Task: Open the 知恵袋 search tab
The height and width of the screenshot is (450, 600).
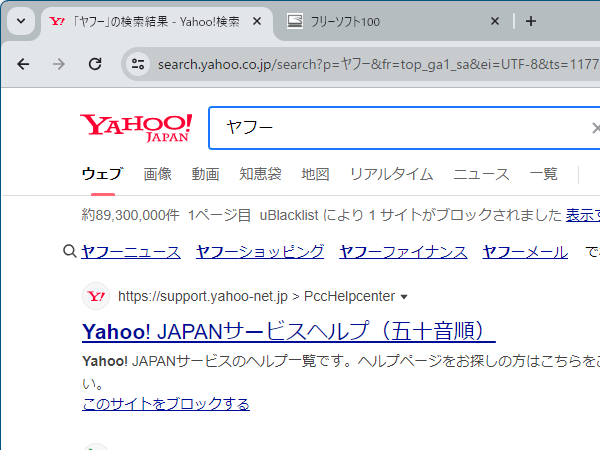Action: (260, 174)
